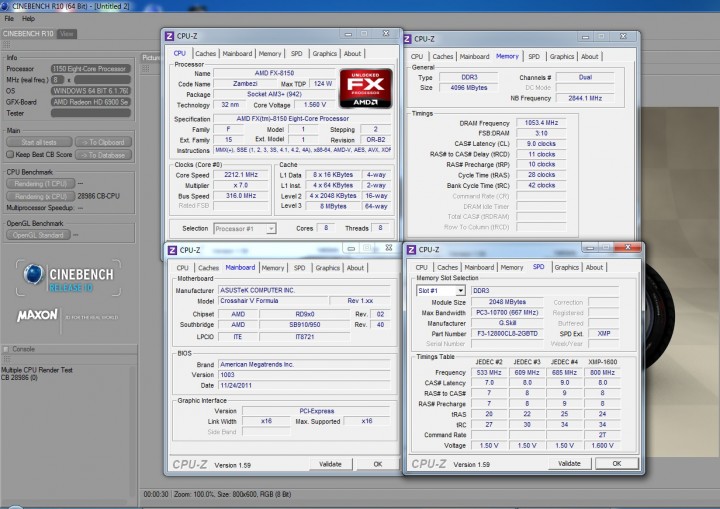720x509 pixels.
Task: Click OK in the Mainboard CPU-Z window
Action: pyautogui.click(x=378, y=464)
